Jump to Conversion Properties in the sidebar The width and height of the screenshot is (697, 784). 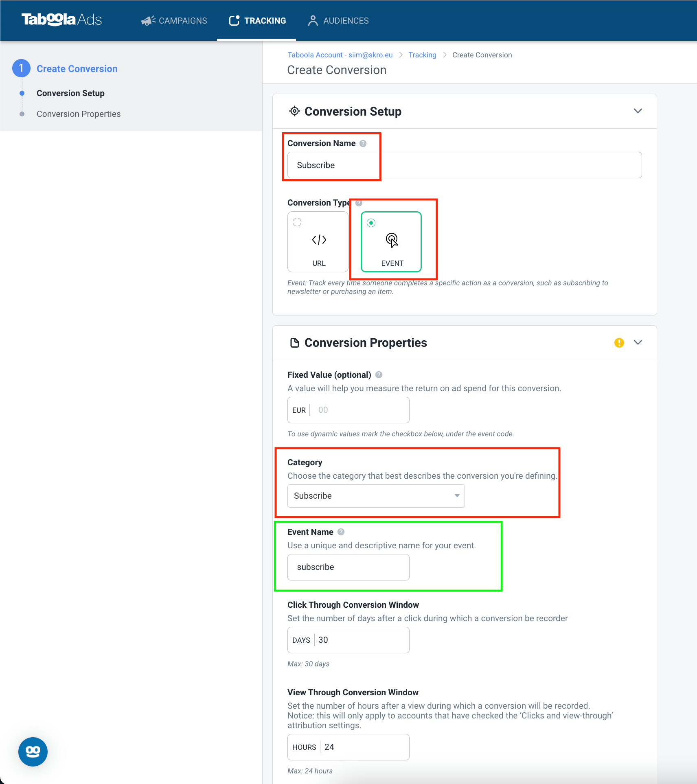coord(79,114)
